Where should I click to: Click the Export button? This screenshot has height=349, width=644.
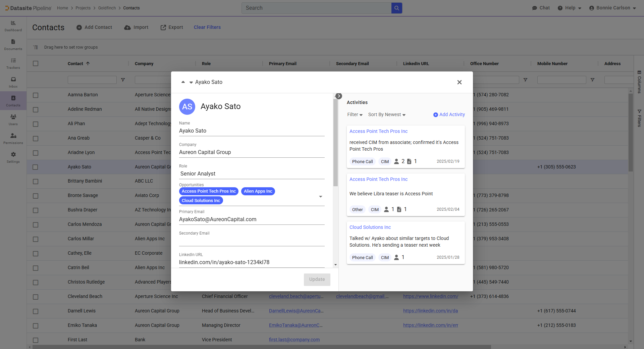(x=172, y=28)
